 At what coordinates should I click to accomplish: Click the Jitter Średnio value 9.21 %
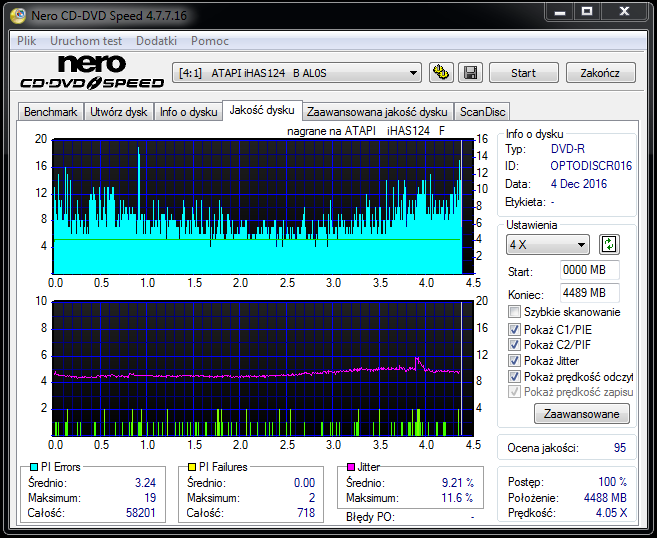coord(458,483)
